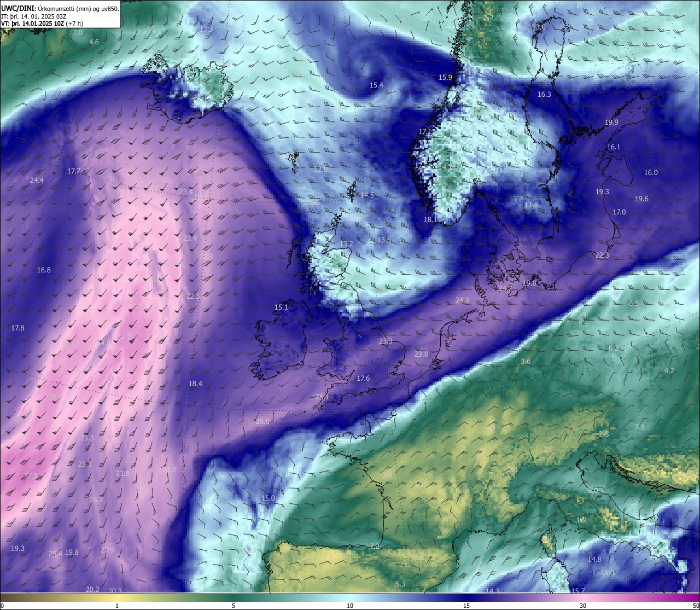Click the '18.4' value south of Ireland
Viewport: 700px width, 610px height.
[195, 384]
